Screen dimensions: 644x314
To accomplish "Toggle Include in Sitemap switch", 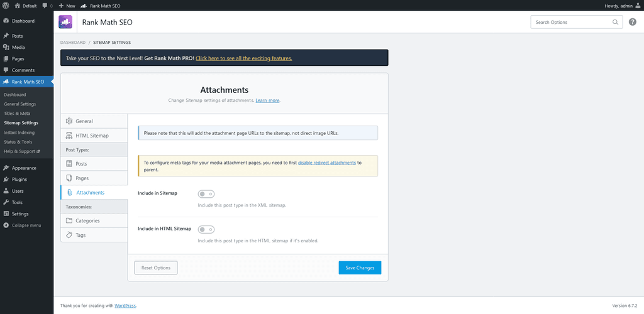I will pyautogui.click(x=206, y=194).
